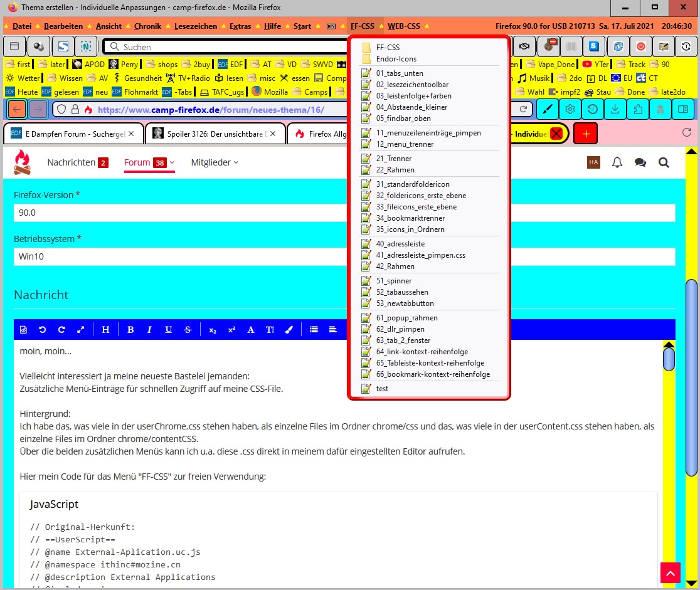Close the Individuelle tab
Screen dimensions: 700x590
pos(556,134)
